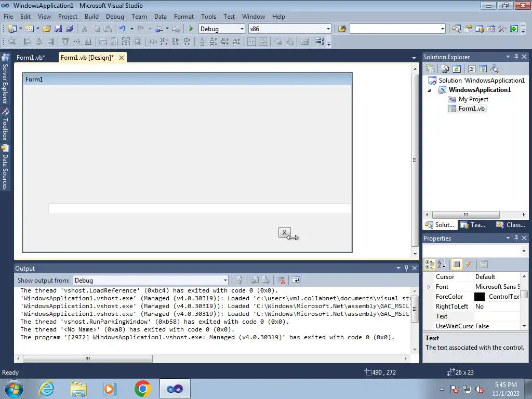Save Form1.vb with the single-disk icon
Image resolution: width=532 pixels, height=399 pixels.
58,29
